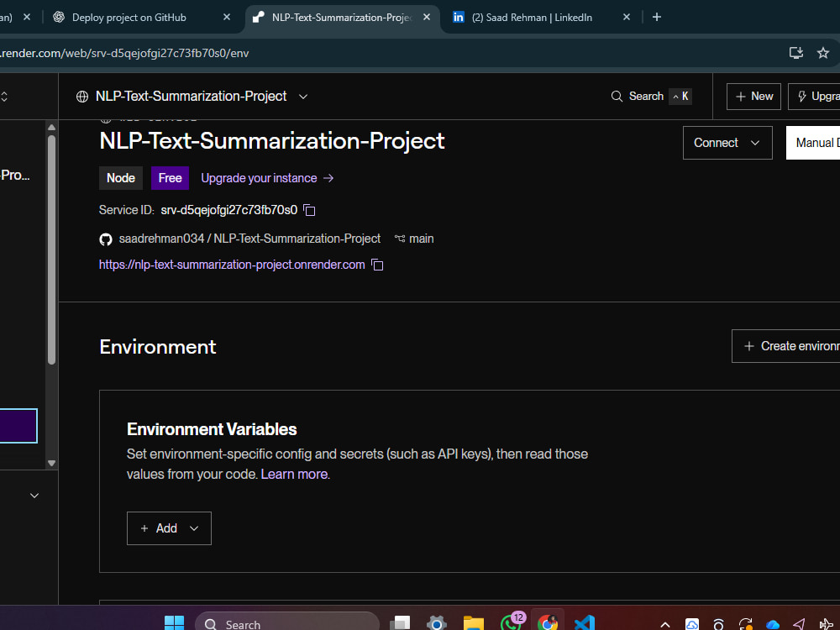Click the sidebar scrollbar down arrow

[x=51, y=464]
